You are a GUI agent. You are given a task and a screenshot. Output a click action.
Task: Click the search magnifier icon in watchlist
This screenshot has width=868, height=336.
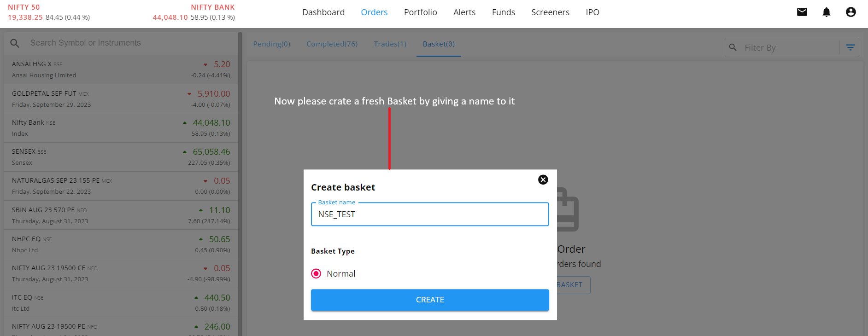coord(15,43)
